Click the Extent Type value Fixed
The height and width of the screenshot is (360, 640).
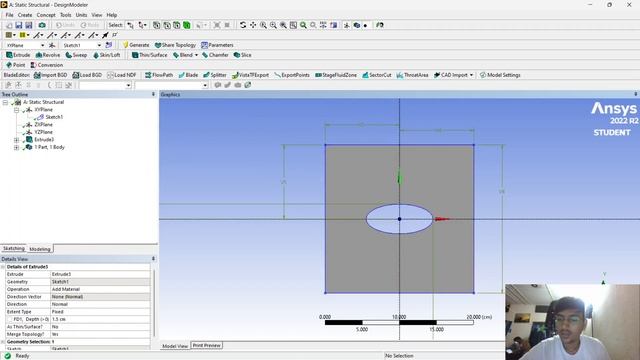coord(100,311)
